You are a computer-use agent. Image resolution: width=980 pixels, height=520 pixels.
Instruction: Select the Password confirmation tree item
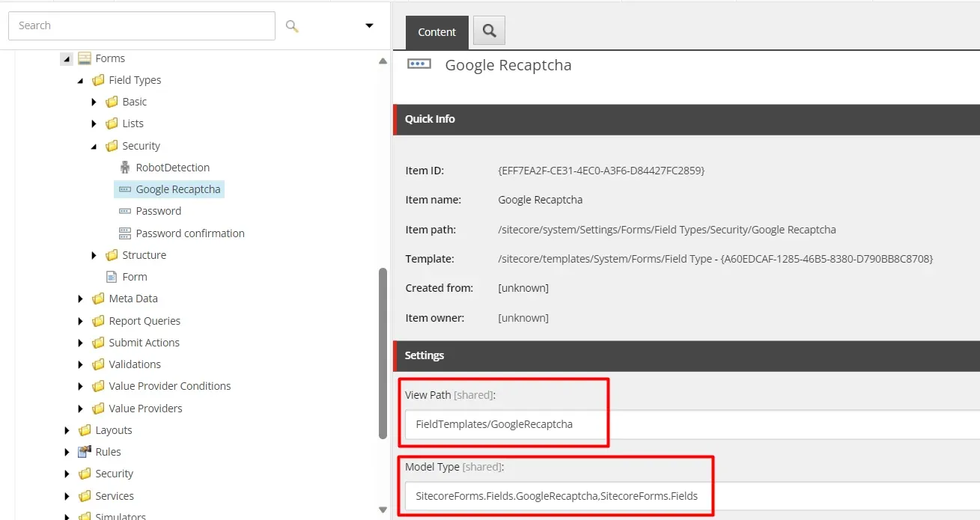click(190, 233)
